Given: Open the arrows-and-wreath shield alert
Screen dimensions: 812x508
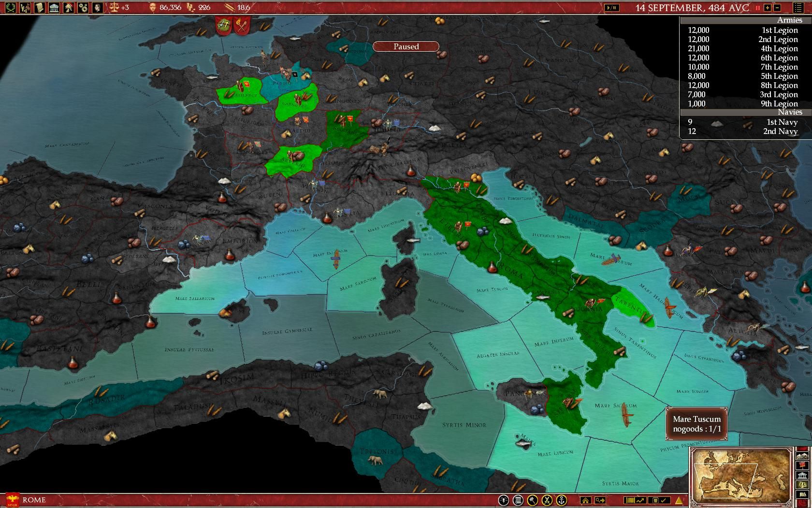Looking at the screenshot, I should click(223, 25).
